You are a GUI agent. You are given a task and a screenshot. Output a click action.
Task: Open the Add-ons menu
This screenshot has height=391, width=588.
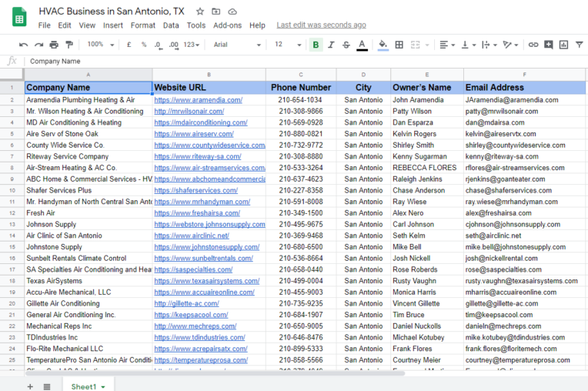(x=227, y=25)
